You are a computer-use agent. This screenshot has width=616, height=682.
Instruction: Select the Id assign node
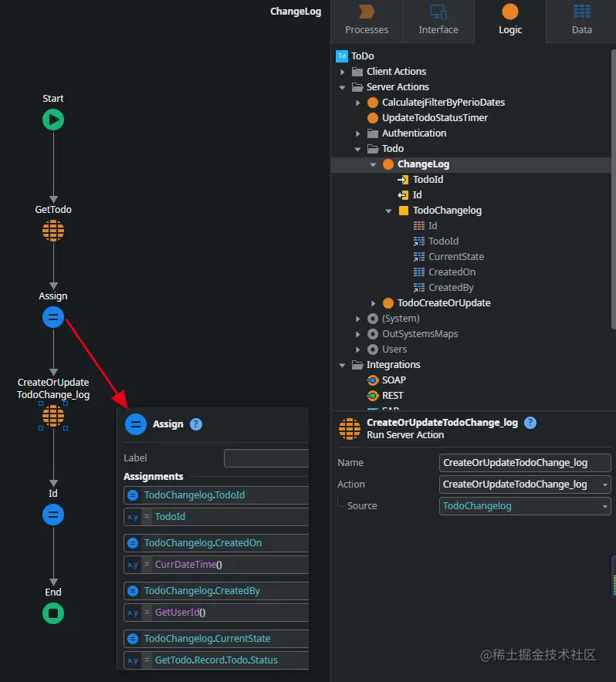[53, 515]
